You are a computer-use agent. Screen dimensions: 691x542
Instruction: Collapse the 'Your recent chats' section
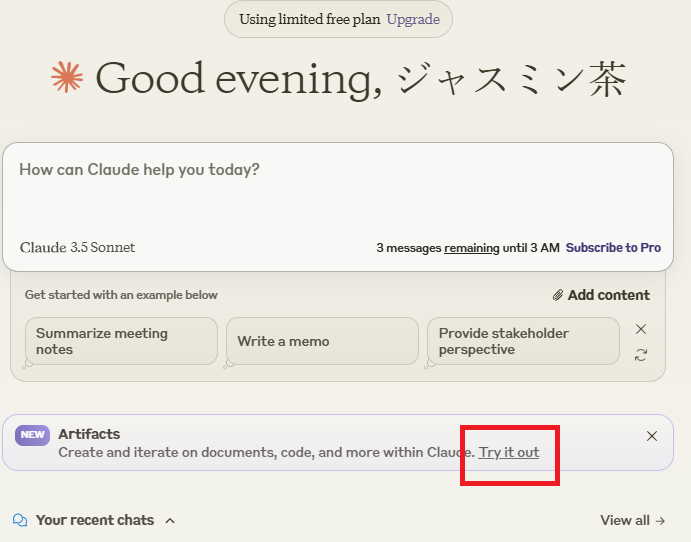point(170,521)
